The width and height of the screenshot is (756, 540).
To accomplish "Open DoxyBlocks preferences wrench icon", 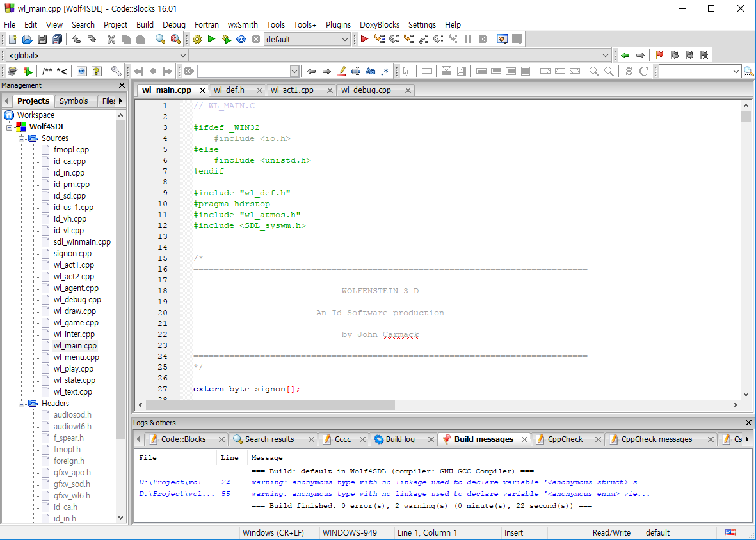I will [117, 71].
